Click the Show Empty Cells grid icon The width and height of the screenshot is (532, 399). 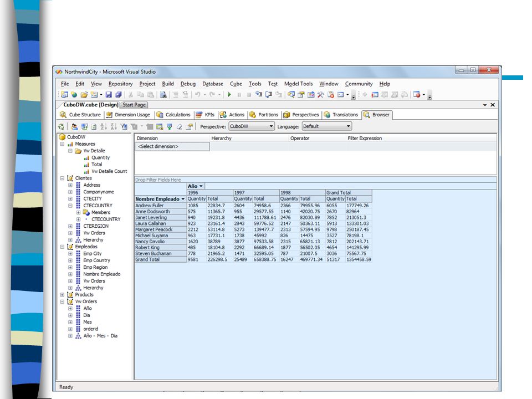pos(160,126)
